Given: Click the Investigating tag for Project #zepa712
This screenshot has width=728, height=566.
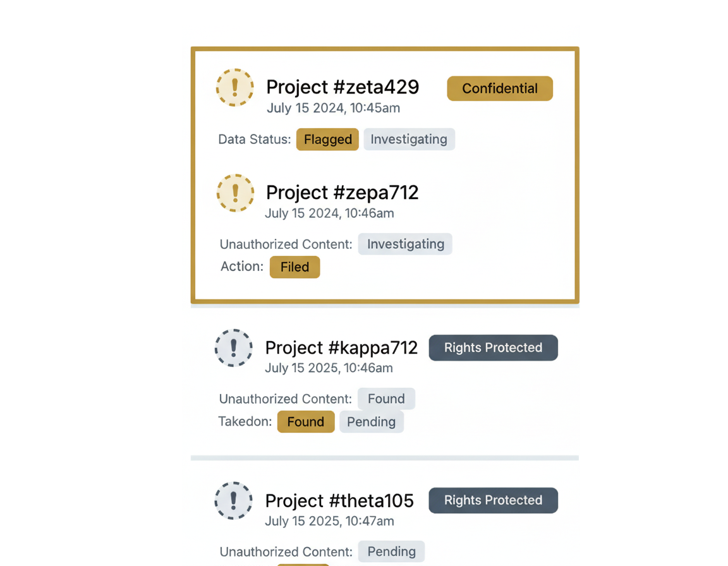Looking at the screenshot, I should point(405,244).
